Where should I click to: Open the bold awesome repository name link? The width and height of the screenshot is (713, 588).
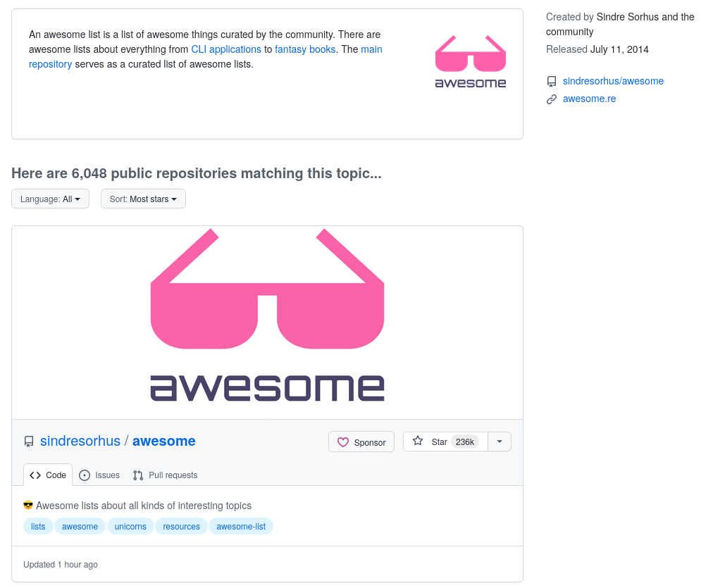click(164, 441)
